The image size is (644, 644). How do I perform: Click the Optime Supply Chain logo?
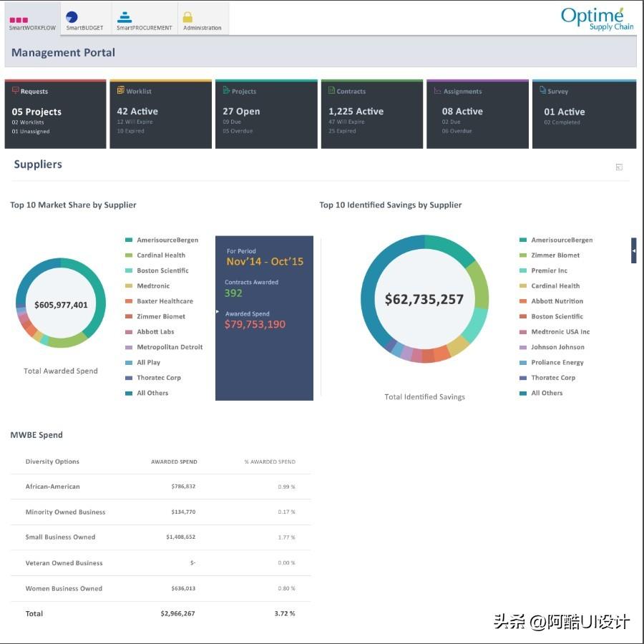(592, 19)
